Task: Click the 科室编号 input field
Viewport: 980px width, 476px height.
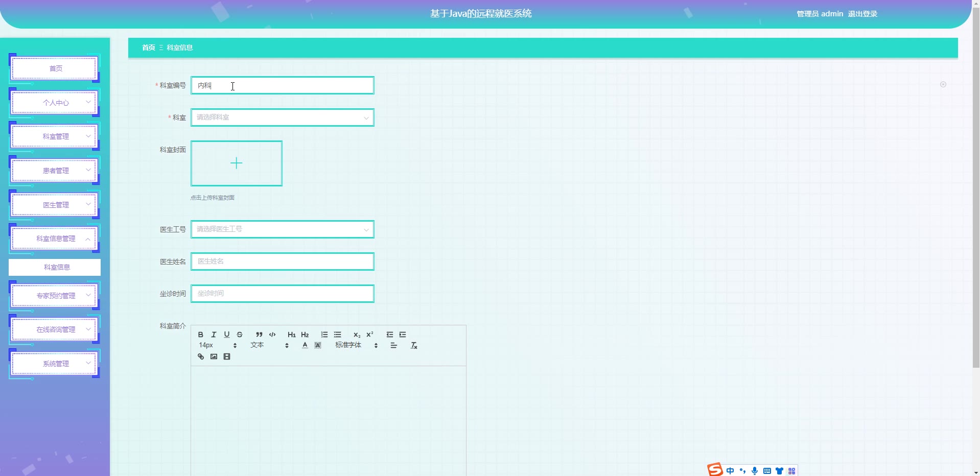Action: [283, 85]
